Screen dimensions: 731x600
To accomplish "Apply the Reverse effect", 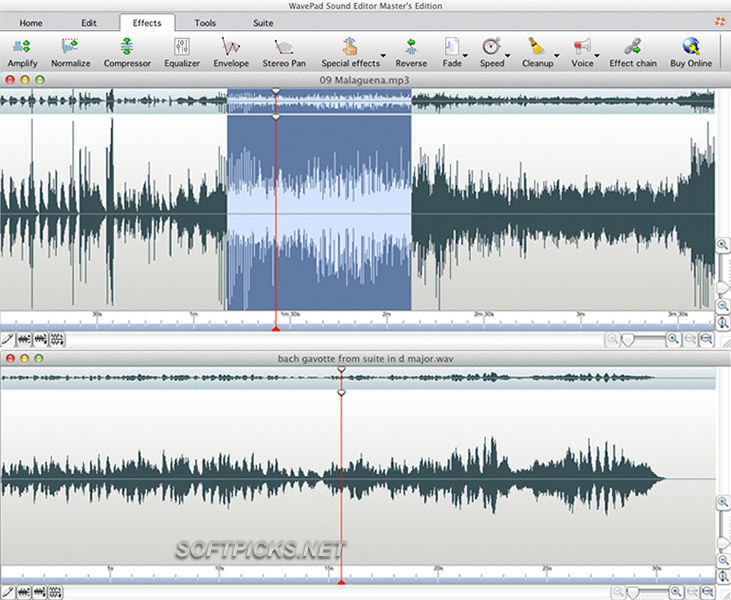I will [411, 53].
